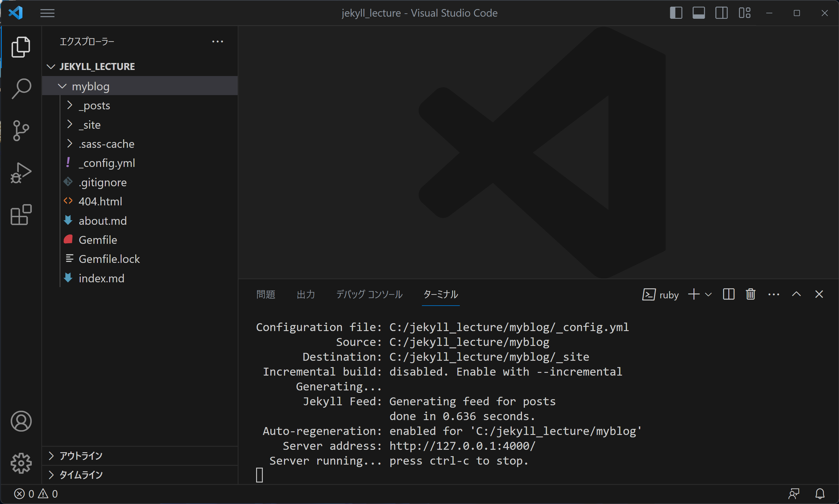Switch to the デバッグ コンソール tab
This screenshot has width=839, height=504.
[369, 294]
